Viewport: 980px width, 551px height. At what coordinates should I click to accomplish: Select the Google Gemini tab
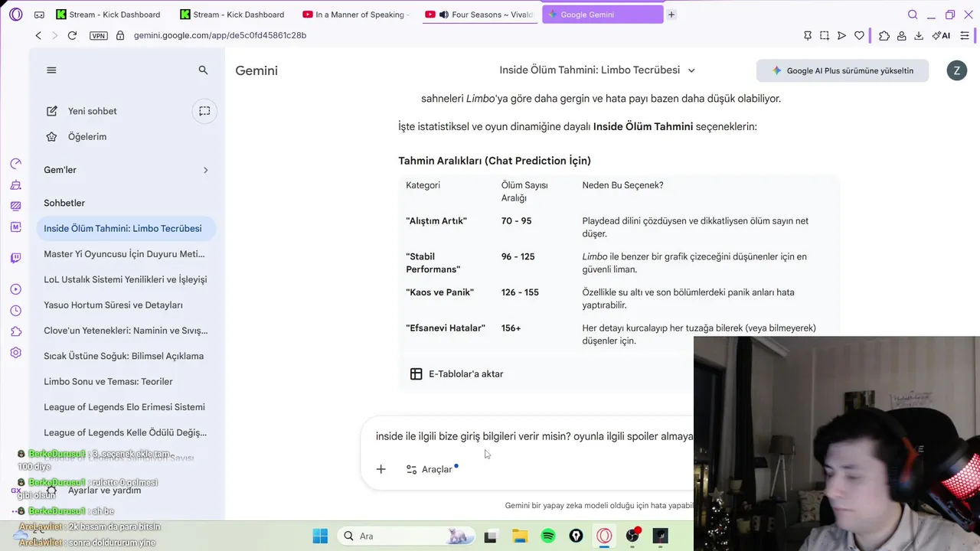click(603, 15)
